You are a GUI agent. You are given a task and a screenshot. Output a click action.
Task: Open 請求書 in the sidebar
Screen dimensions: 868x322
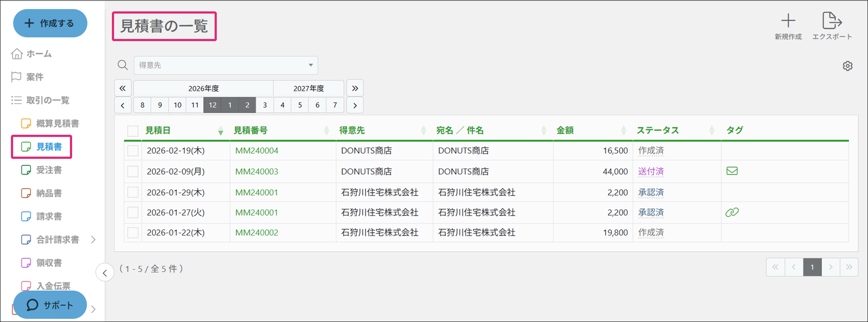point(49,217)
